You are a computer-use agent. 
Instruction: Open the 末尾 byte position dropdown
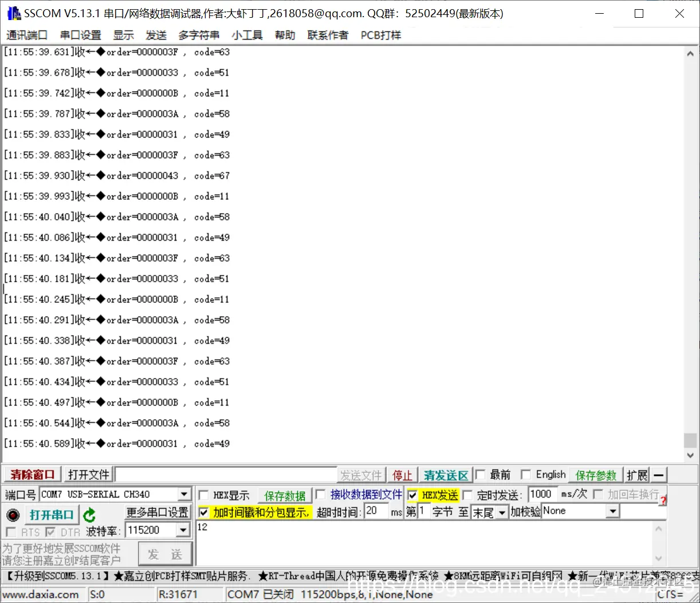tap(502, 512)
